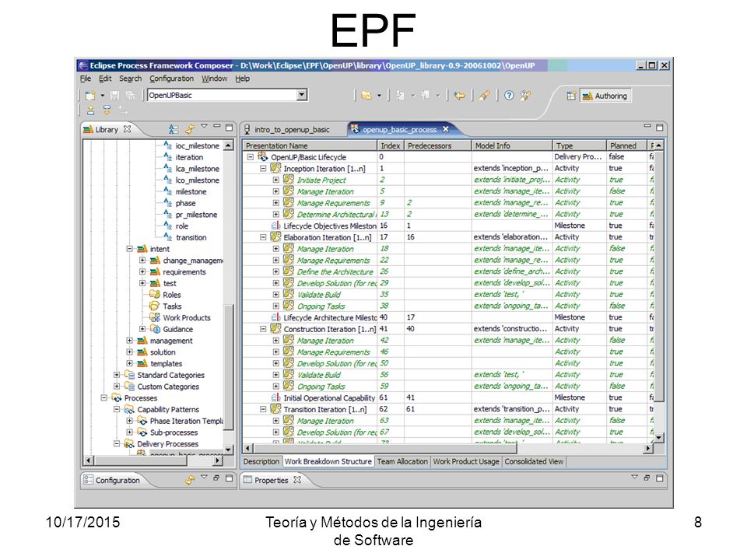Click the Authoring perspective button
Viewport: 747px width, 560px height.
click(605, 96)
